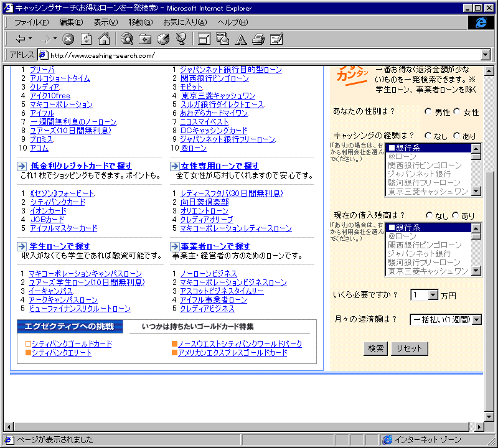Select あり for キャッシングの経験
The image size is (498, 448).
coord(456,136)
